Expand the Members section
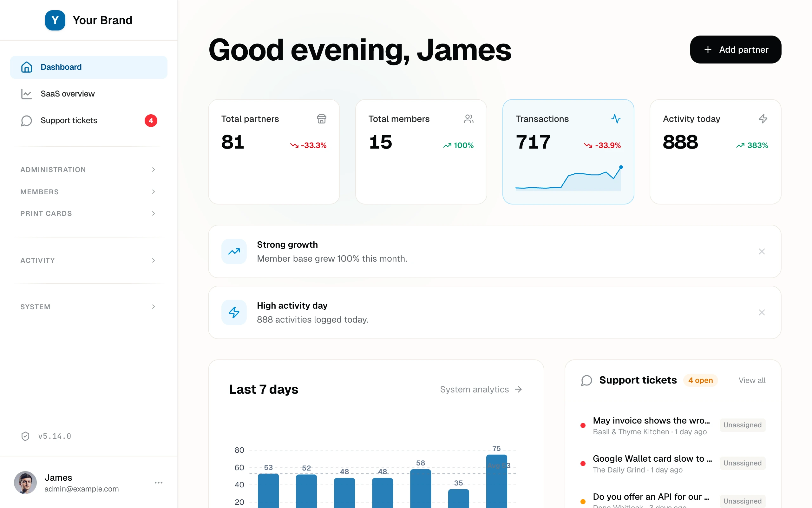Viewport: 812px width, 508px height. tap(88, 192)
